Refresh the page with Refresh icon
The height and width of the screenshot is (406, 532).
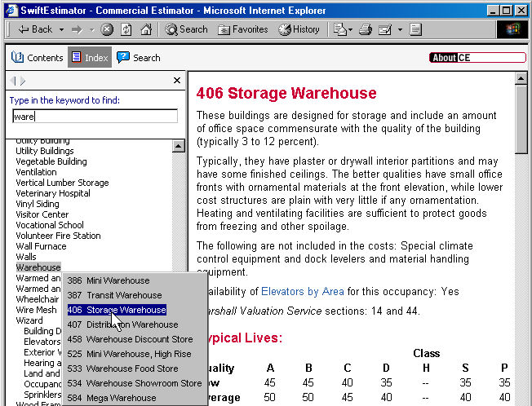coord(126,29)
